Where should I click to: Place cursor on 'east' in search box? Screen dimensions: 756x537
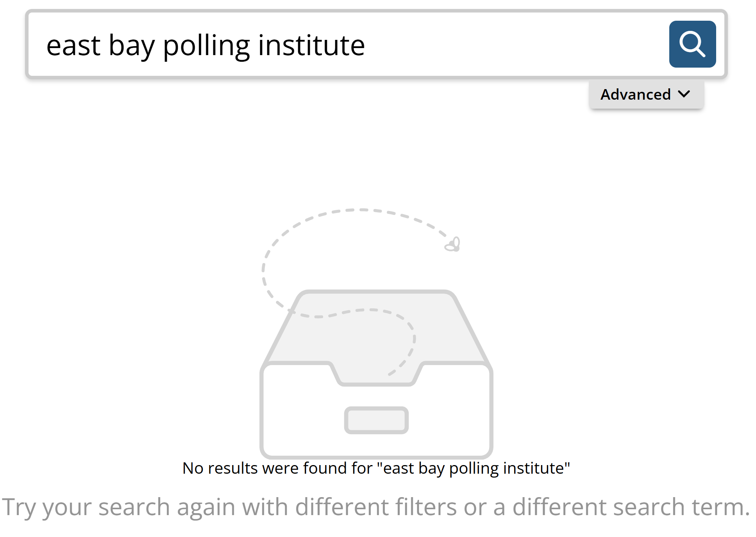[73, 45]
